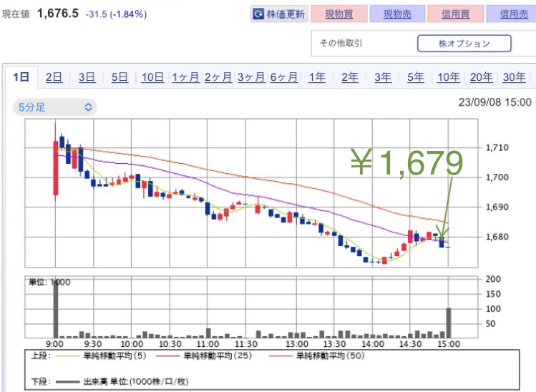Open 現物買 spot buy link

pos(338,14)
